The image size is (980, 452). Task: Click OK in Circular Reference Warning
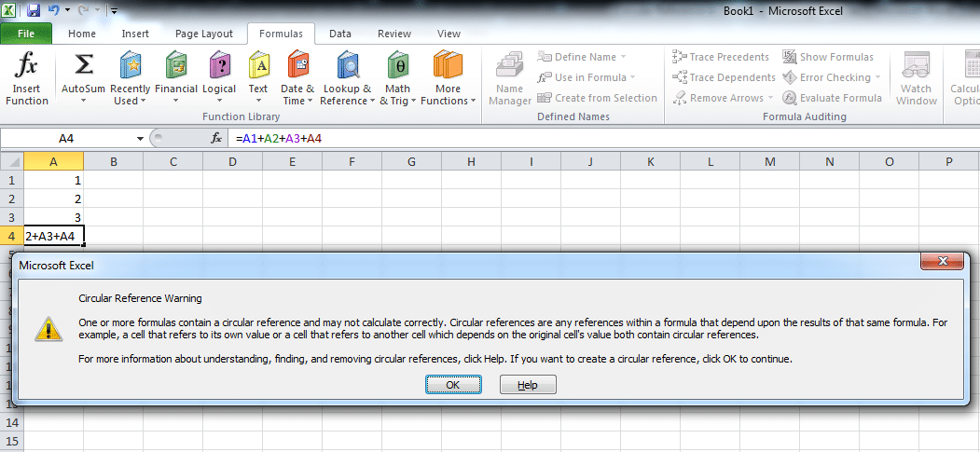coord(453,385)
